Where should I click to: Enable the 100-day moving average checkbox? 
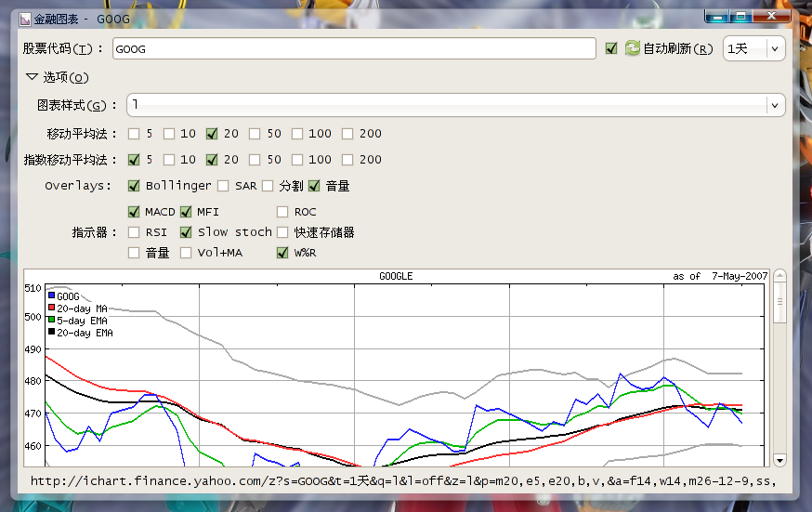coord(296,134)
